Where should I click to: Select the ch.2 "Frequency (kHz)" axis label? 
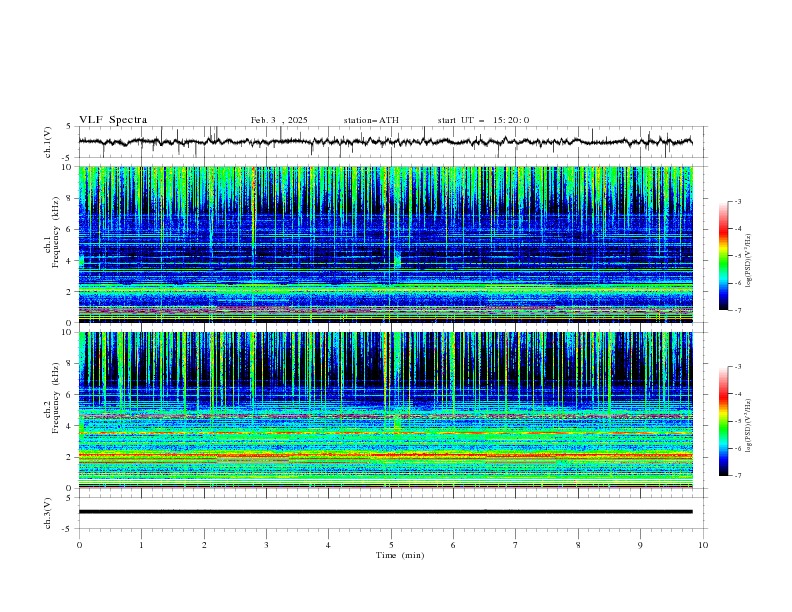pyautogui.click(x=56, y=398)
